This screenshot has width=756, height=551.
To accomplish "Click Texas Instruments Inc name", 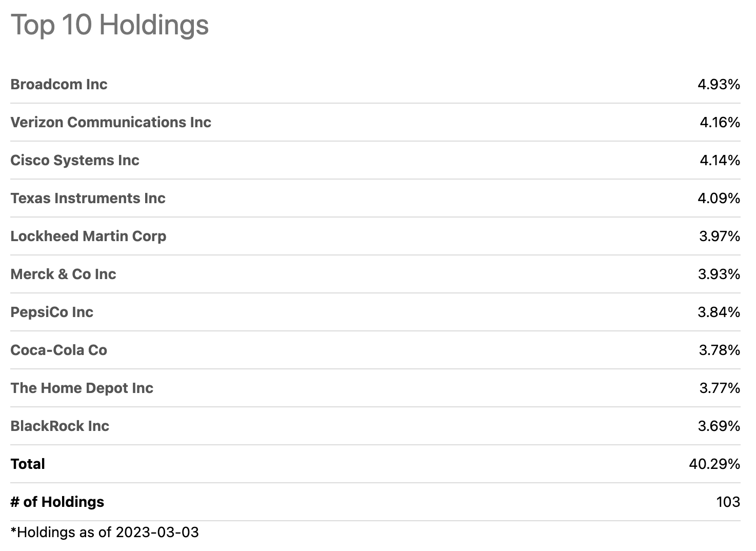I will (x=88, y=198).
